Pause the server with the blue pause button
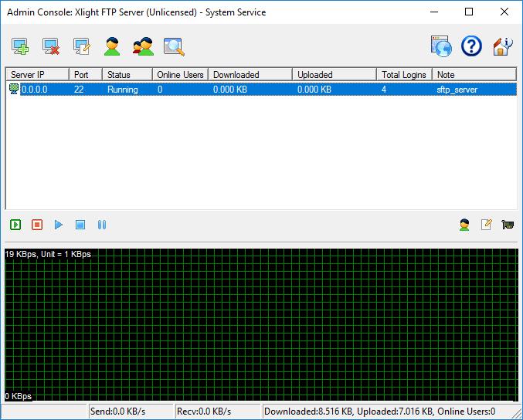The width and height of the screenshot is (523, 420). click(102, 225)
